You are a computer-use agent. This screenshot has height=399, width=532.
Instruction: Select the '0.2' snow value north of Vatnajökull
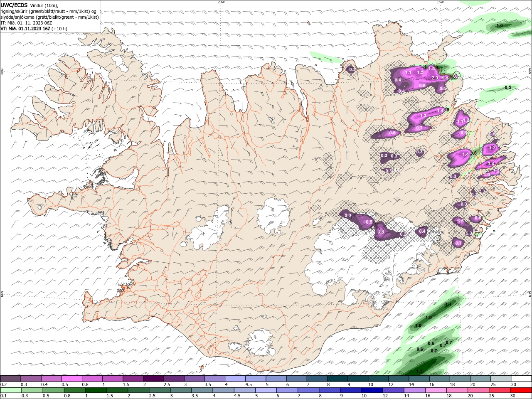click(x=403, y=234)
